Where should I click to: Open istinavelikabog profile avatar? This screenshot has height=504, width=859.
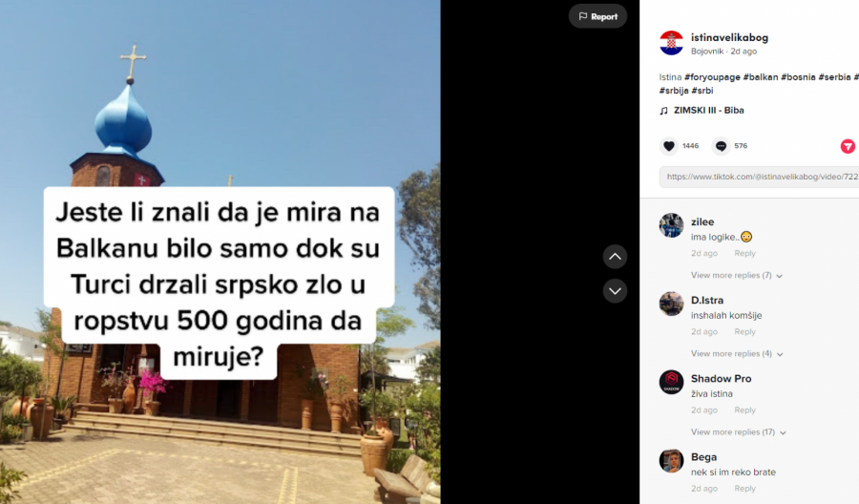(x=671, y=43)
